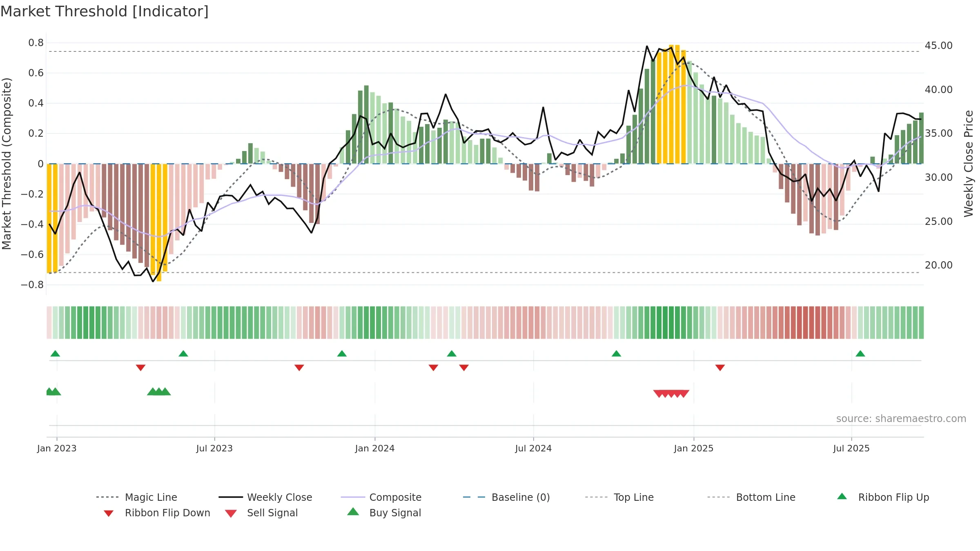Click the ribbon flip up marker just after Jan 2023

pyautogui.click(x=55, y=353)
